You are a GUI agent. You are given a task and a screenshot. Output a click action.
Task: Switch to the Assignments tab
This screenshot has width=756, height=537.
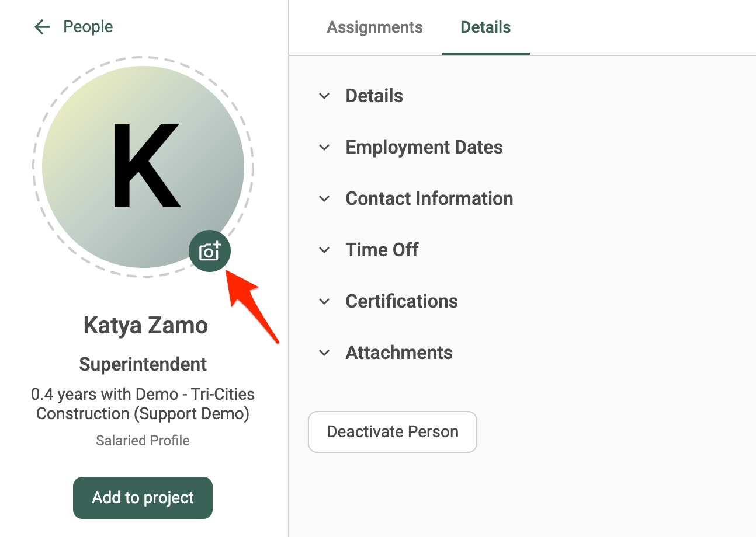pos(374,27)
